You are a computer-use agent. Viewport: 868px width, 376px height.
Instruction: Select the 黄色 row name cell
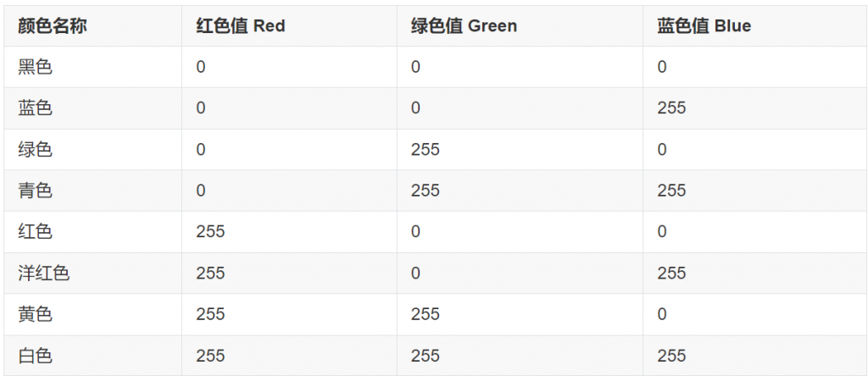pyautogui.click(x=36, y=314)
